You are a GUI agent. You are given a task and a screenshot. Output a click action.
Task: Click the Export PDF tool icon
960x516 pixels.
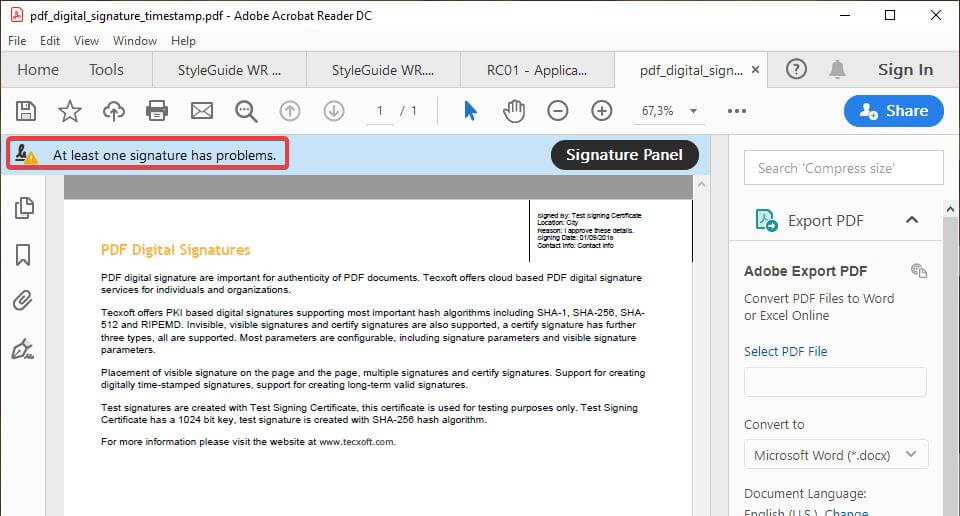click(x=766, y=220)
